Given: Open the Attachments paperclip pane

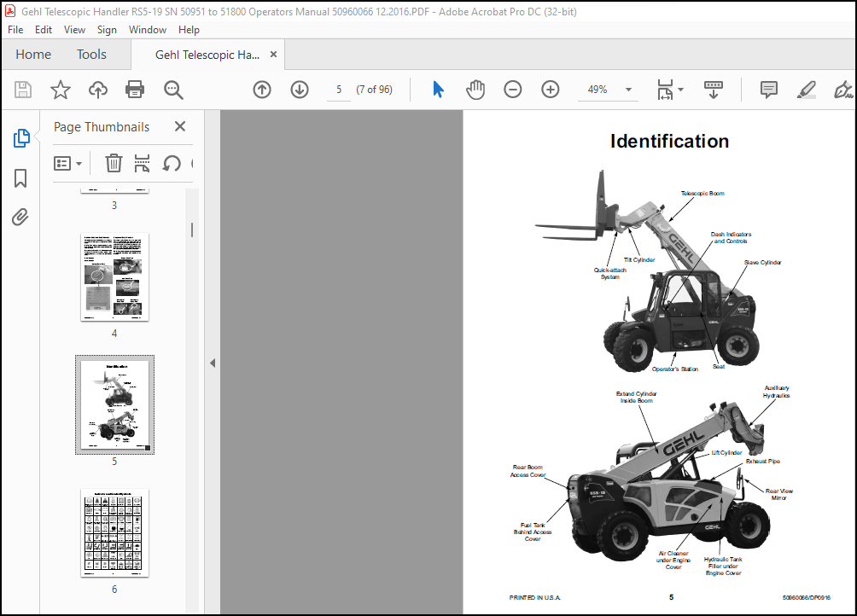Looking at the screenshot, I should click(x=20, y=218).
